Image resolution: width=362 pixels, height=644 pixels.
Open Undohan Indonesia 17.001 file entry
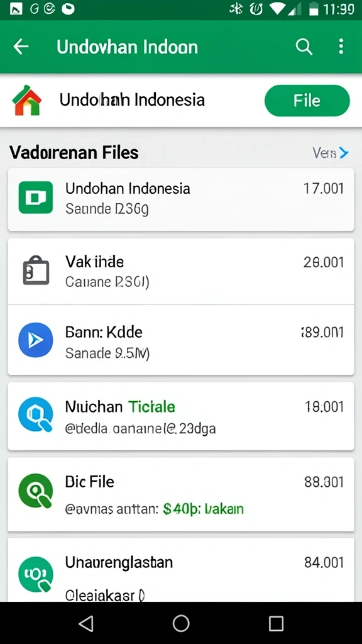point(181,199)
